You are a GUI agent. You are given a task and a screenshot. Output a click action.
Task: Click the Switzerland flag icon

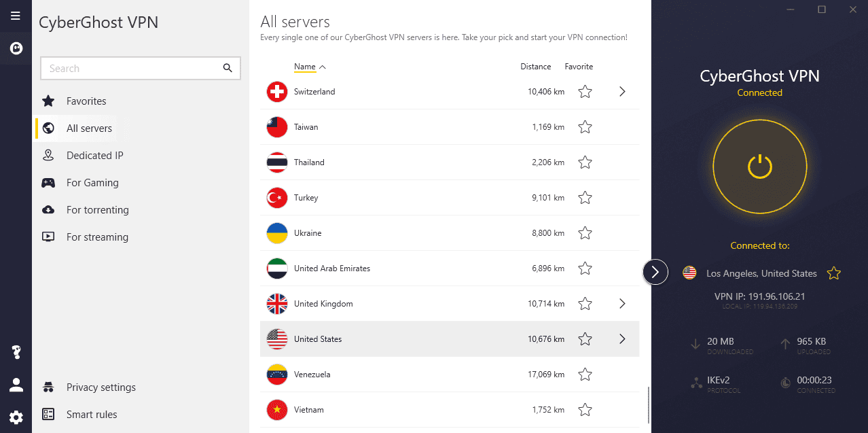click(x=277, y=92)
